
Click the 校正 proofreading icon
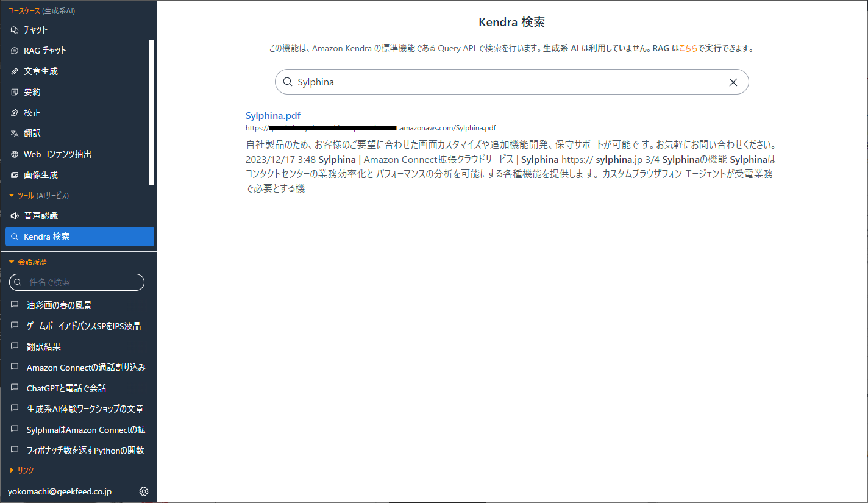pos(15,113)
